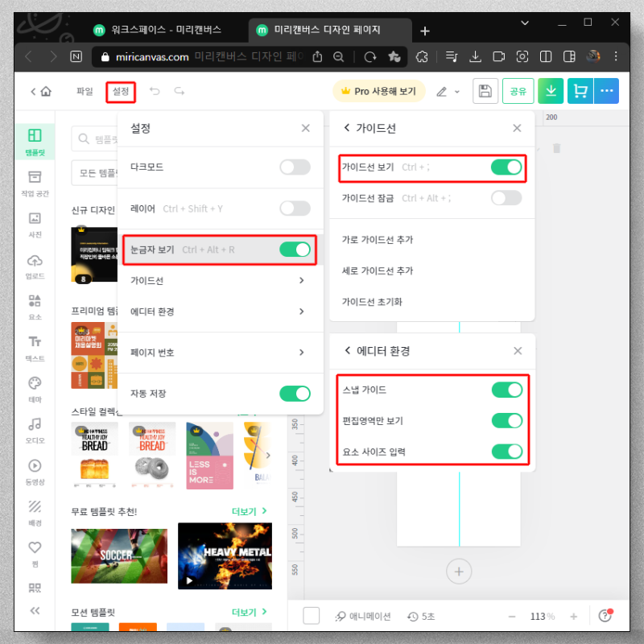Click the Pro 사용해 보기 button
644x644 pixels.
pos(378,91)
